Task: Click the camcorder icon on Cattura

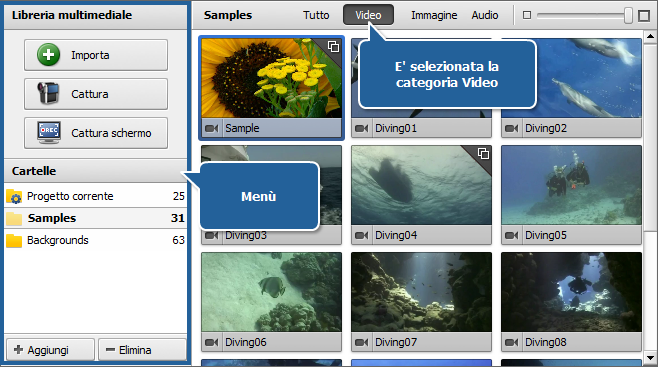Action: coord(48,94)
